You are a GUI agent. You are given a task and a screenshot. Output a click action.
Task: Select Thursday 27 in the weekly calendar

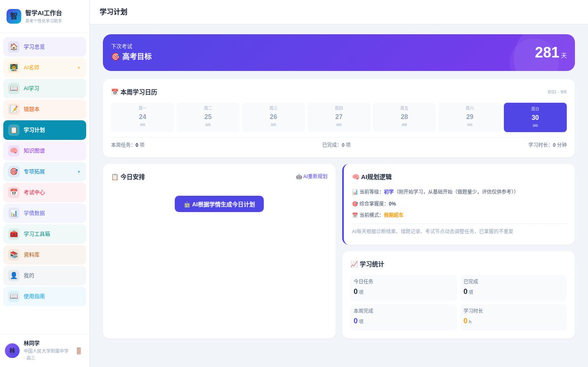339,118
